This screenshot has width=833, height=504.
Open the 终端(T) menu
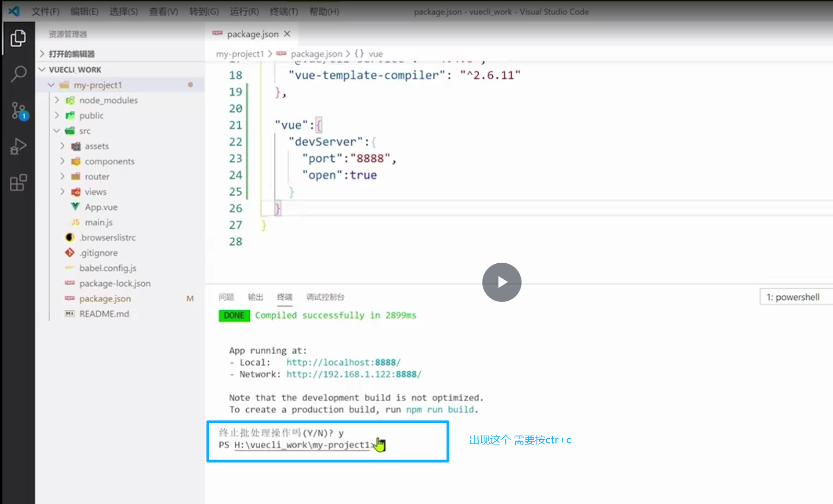click(284, 11)
